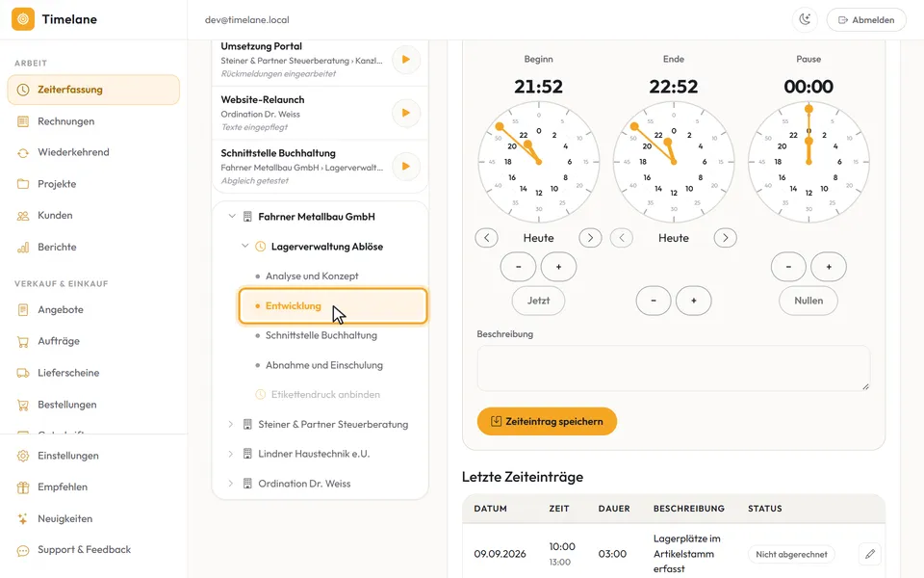This screenshot has width=924, height=578.
Task: Decrease Beginn time with minus
Action: 518,267
